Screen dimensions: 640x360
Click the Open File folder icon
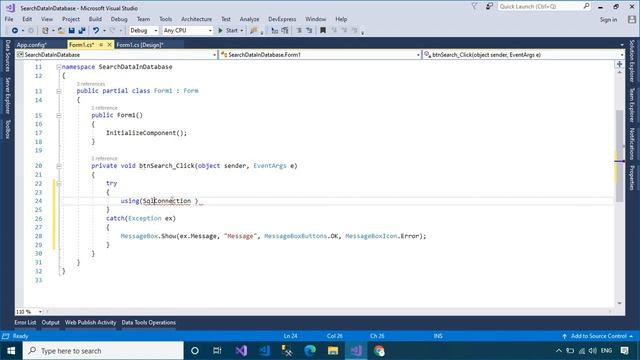coord(61,31)
